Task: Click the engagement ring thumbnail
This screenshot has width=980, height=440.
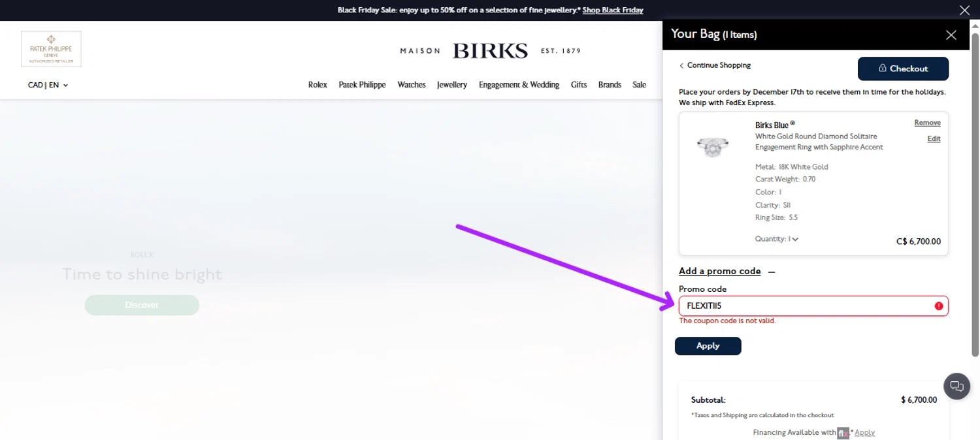Action: (713, 147)
